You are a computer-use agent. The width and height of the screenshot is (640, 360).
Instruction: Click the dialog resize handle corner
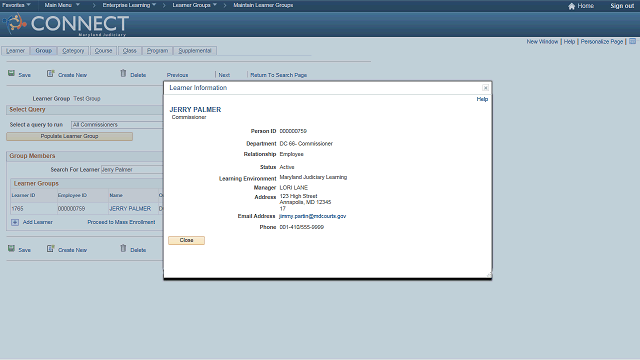pyautogui.click(x=489, y=276)
